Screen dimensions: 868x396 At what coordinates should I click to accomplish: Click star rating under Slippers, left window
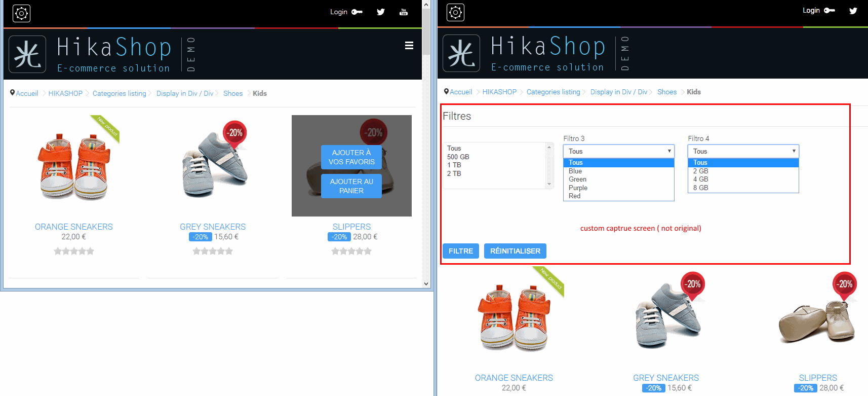click(351, 251)
